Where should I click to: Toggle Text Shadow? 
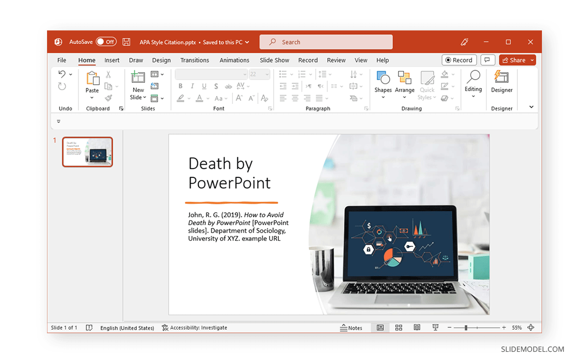[216, 86]
